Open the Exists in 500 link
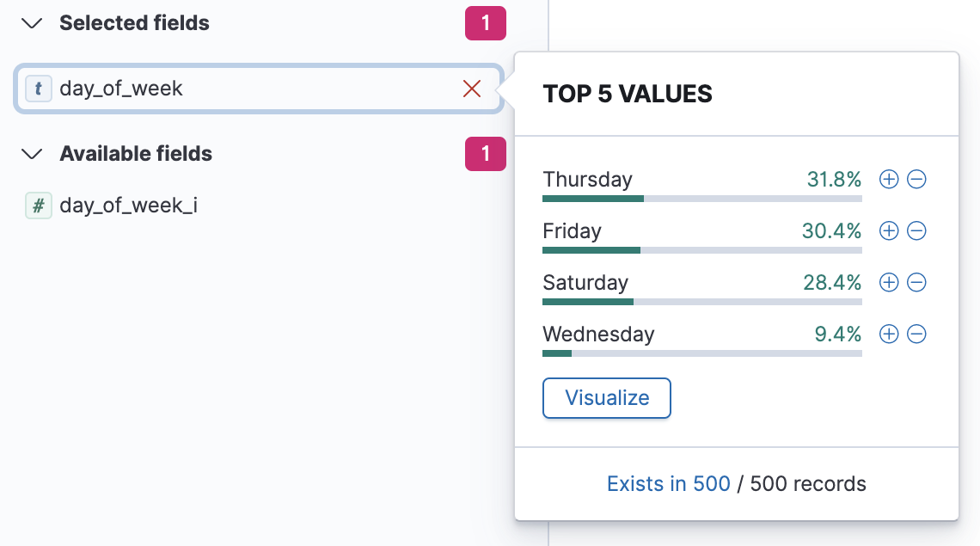Viewport: 980px width, 546px height. pyautogui.click(x=668, y=483)
